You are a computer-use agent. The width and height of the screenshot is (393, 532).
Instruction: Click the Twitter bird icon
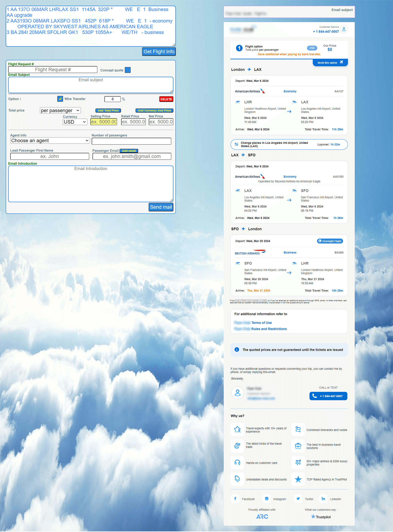(298, 499)
